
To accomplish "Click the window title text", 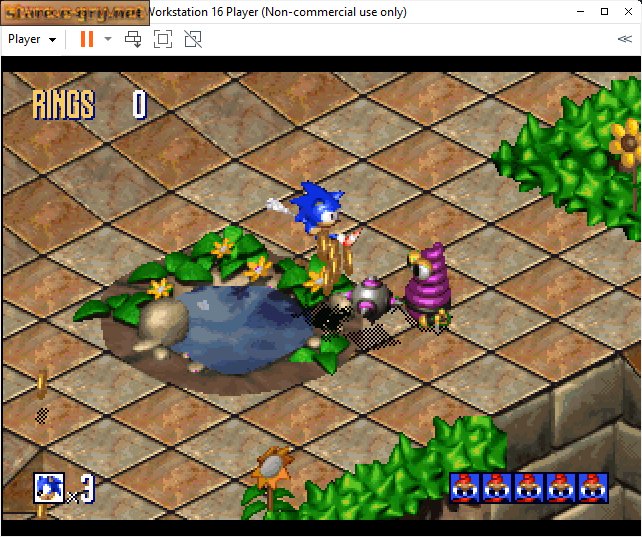I will click(x=278, y=12).
